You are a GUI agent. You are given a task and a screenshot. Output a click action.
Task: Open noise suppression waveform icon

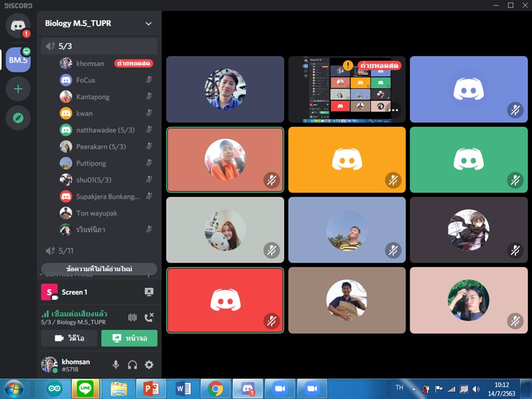[132, 317]
